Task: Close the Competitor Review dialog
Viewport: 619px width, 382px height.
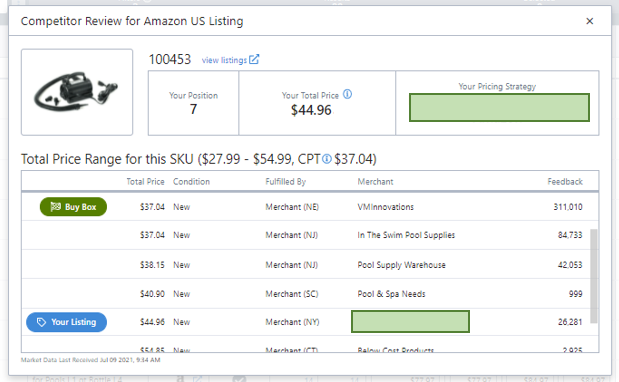Action: 589,21
